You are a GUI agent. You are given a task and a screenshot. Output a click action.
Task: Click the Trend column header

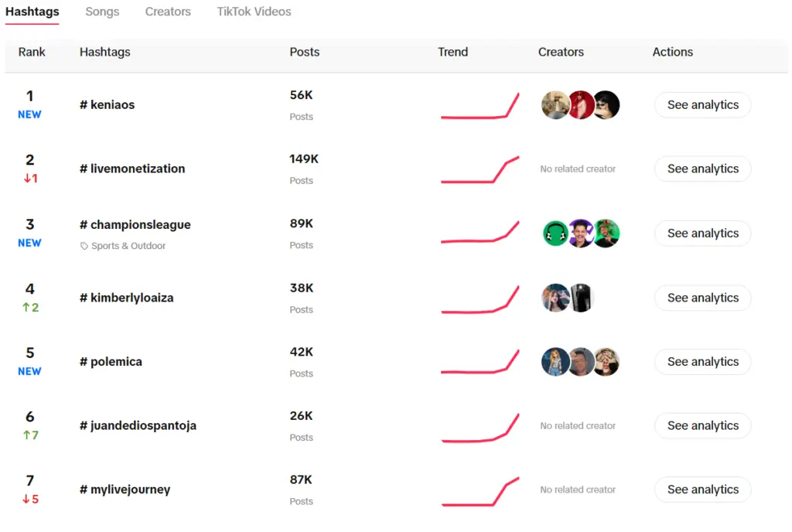tap(452, 52)
